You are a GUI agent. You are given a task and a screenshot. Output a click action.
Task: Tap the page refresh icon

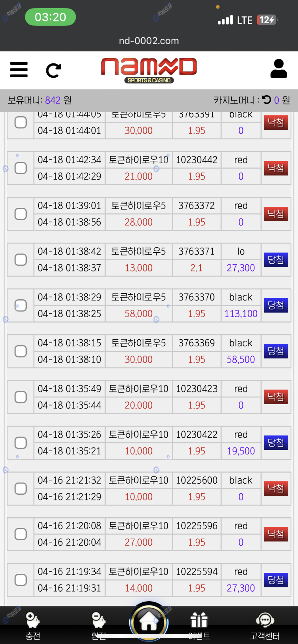tap(54, 70)
